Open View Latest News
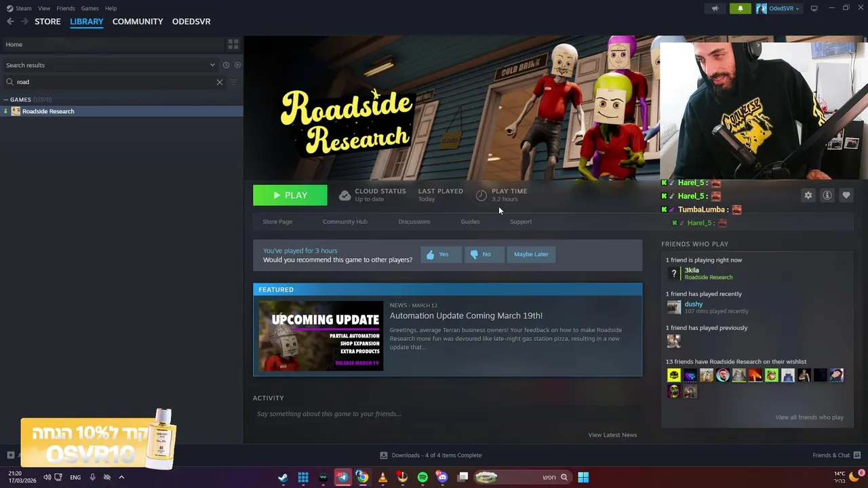 (x=612, y=435)
